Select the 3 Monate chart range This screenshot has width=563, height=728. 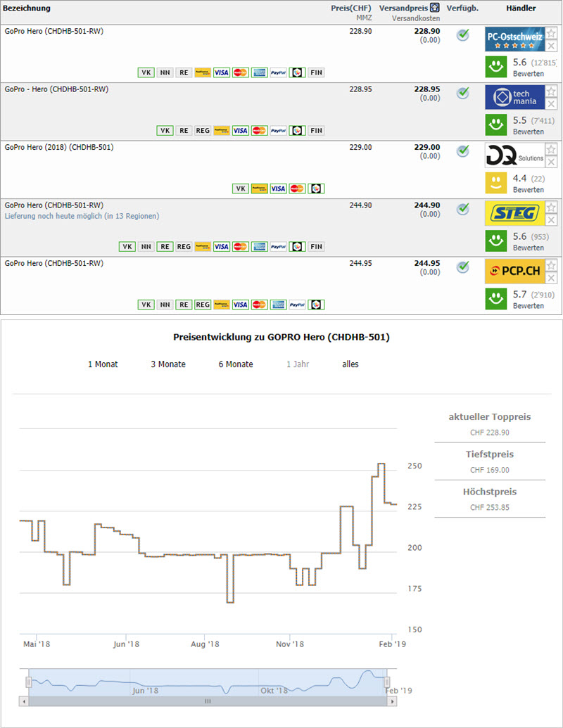tap(168, 364)
